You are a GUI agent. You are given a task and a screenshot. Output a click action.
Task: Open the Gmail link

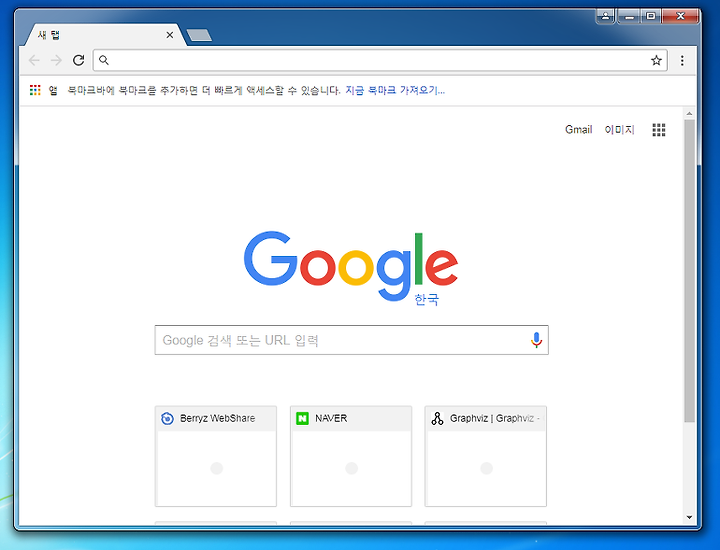point(579,130)
